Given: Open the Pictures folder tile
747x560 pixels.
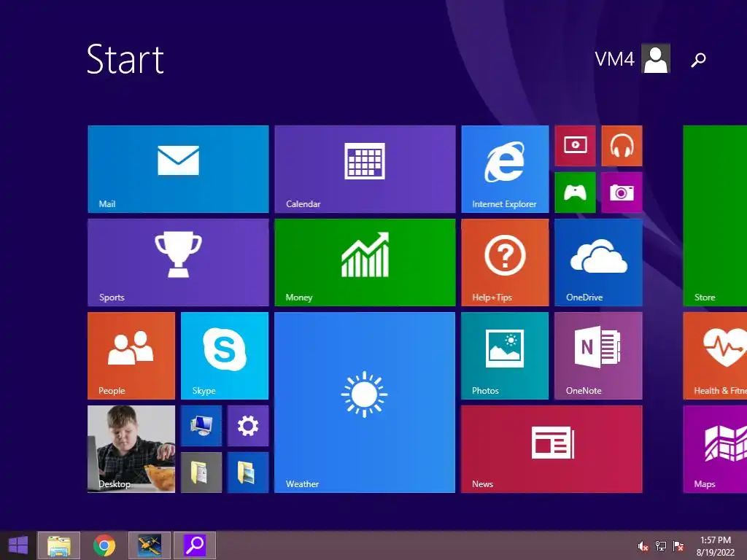Looking at the screenshot, I should coord(248,472).
